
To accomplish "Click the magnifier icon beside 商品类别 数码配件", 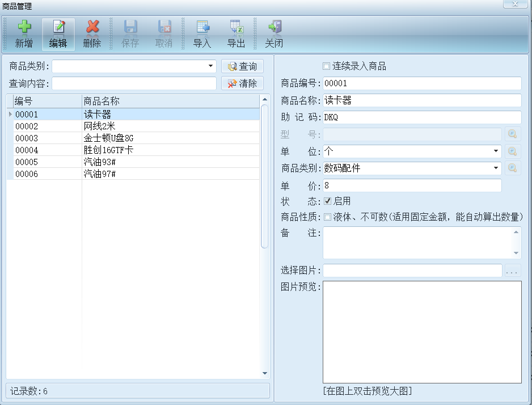I will coord(513,167).
